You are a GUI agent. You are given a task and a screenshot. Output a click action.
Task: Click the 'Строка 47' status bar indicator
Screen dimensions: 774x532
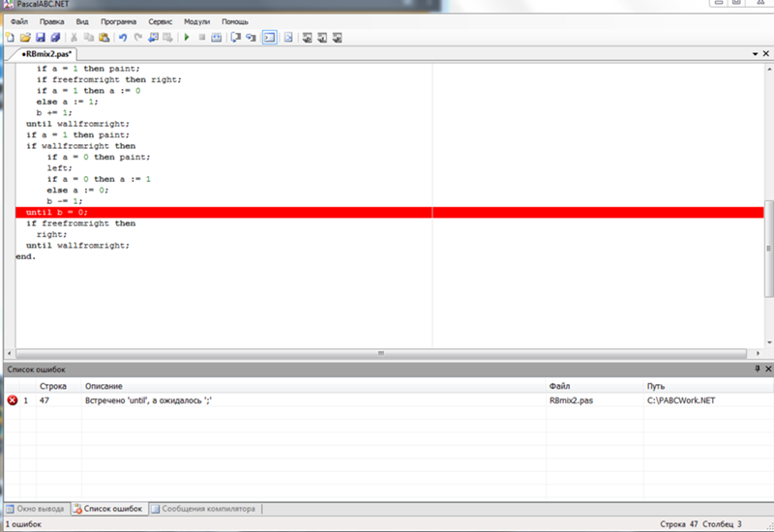click(679, 524)
